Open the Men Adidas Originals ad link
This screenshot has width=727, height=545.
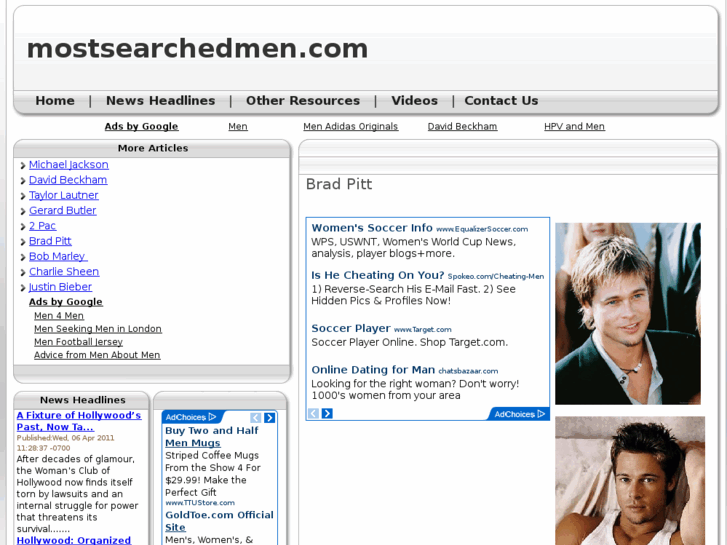click(x=351, y=126)
